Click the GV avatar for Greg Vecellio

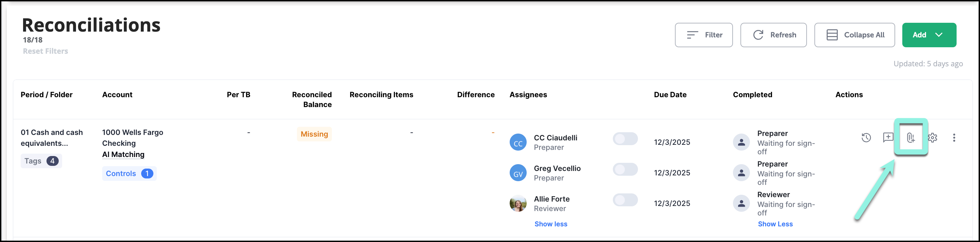point(518,173)
